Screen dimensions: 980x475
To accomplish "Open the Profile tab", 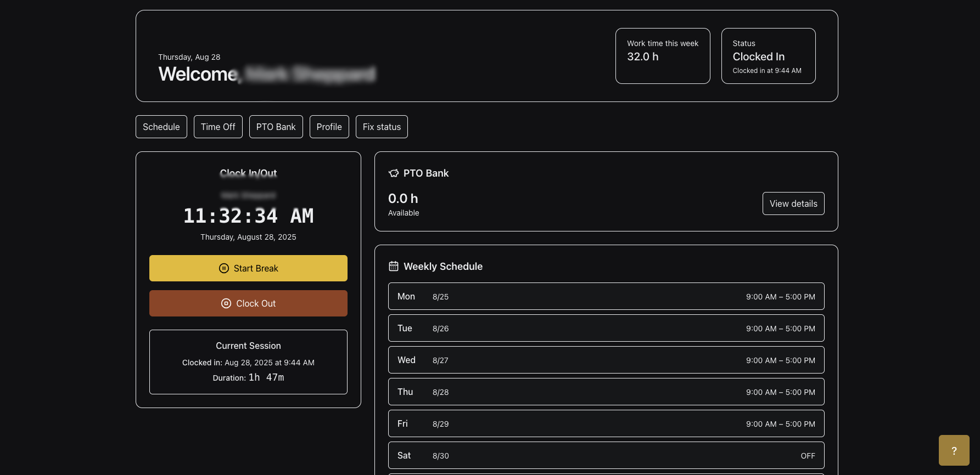I will 329,127.
